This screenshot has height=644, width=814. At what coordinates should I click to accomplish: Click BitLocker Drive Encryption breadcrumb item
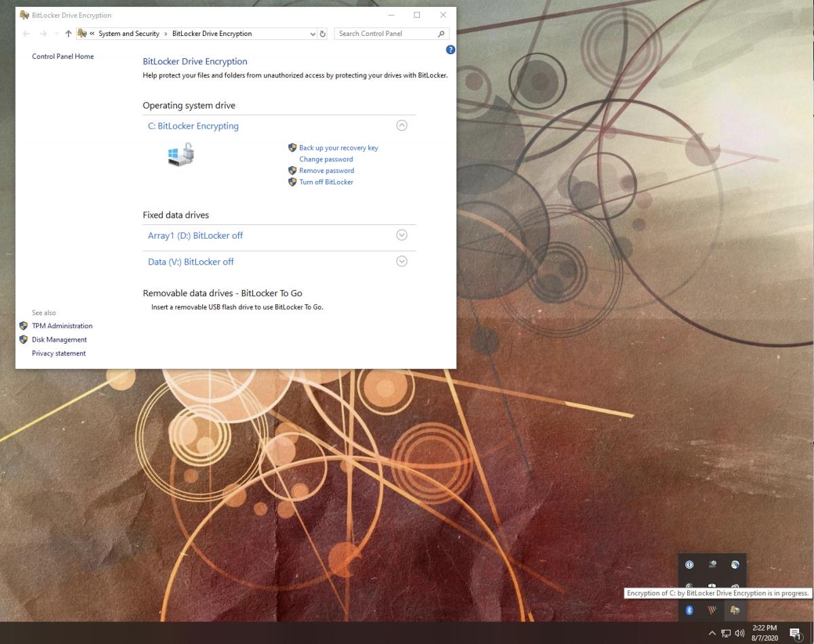pyautogui.click(x=212, y=33)
